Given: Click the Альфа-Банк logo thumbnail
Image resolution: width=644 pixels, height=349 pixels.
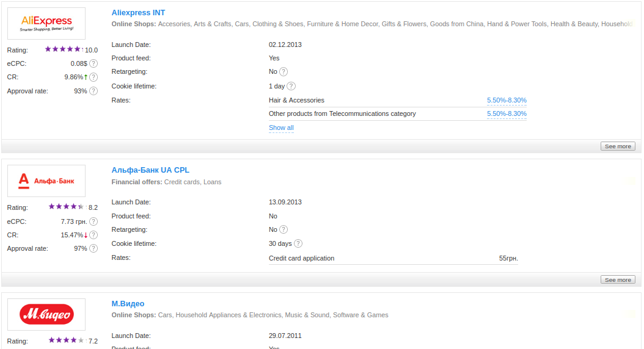Looking at the screenshot, I should [46, 181].
